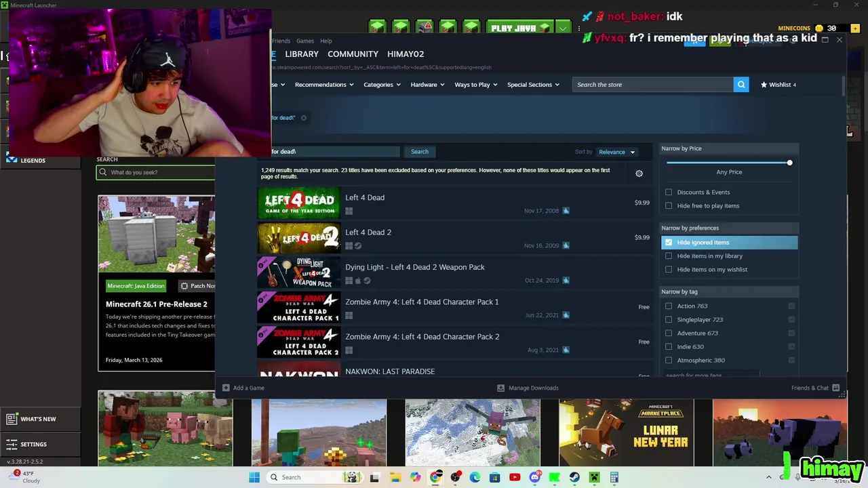Screen dimensions: 868x488
Task: Open Windows Start menu
Action: 254,477
